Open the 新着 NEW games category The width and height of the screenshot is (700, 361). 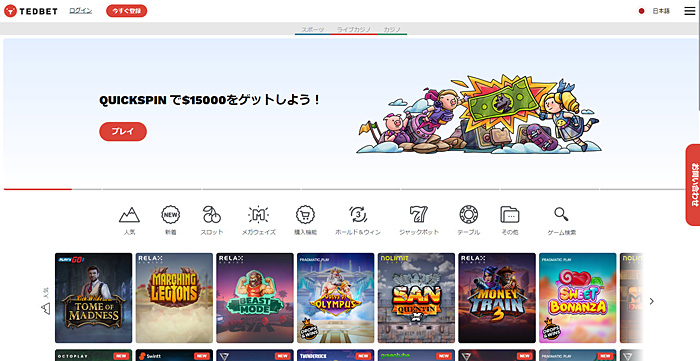point(171,220)
